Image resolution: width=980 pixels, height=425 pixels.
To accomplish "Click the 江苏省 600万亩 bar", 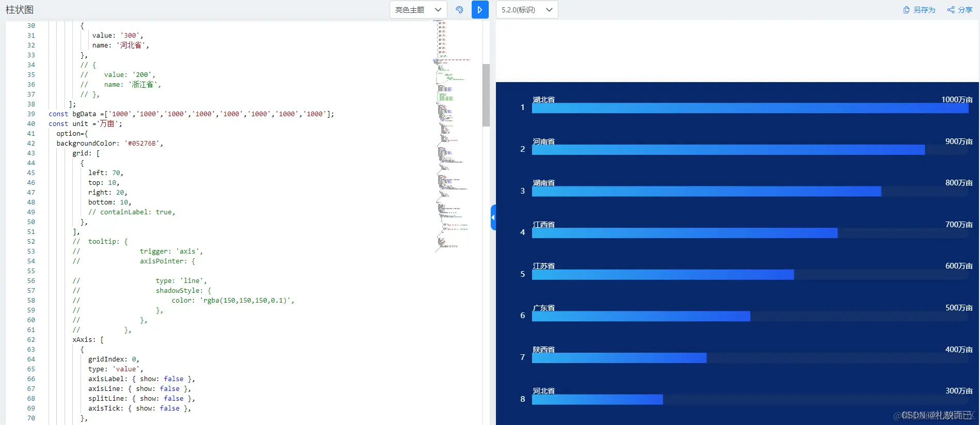I will [x=663, y=275].
